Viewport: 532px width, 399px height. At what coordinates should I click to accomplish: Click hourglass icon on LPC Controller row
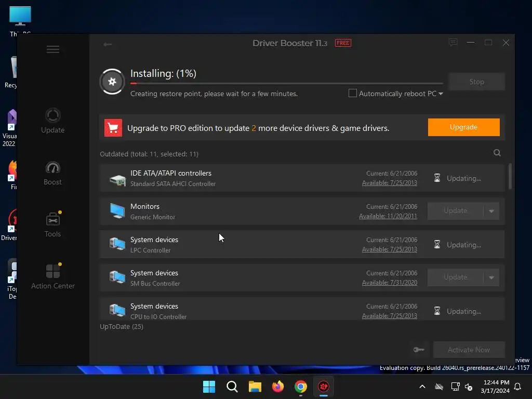[x=437, y=245]
